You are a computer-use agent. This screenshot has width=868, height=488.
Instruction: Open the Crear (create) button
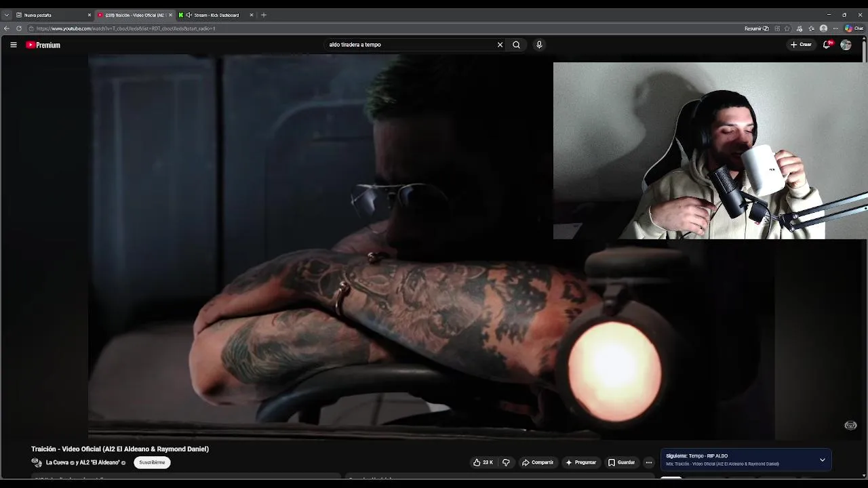[x=801, y=45]
